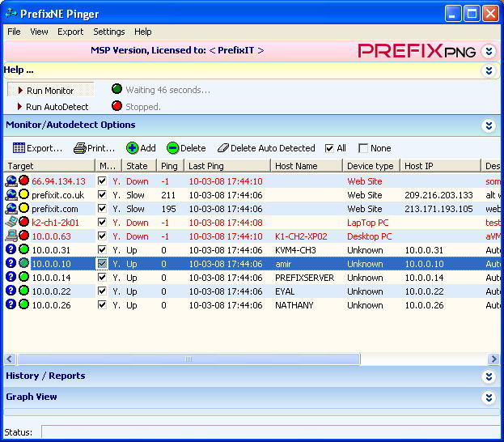Click the red status dot for k2-ch1-2k01

pos(23,222)
